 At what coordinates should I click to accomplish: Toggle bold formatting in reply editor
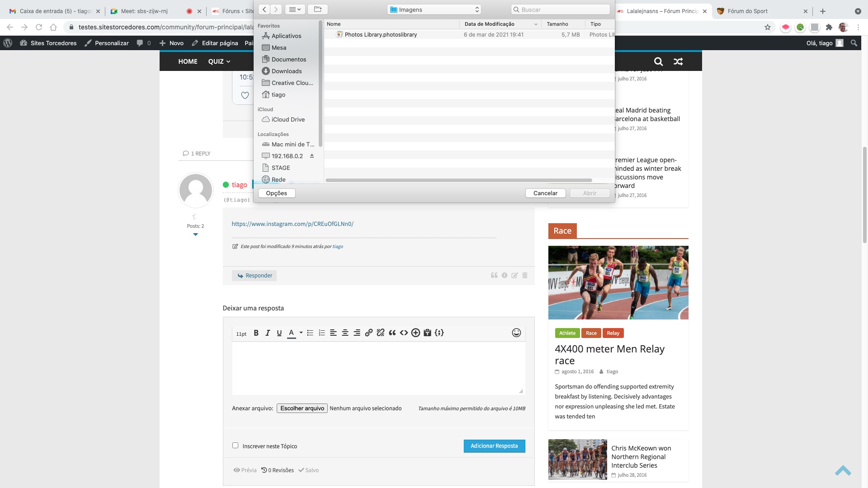click(256, 333)
